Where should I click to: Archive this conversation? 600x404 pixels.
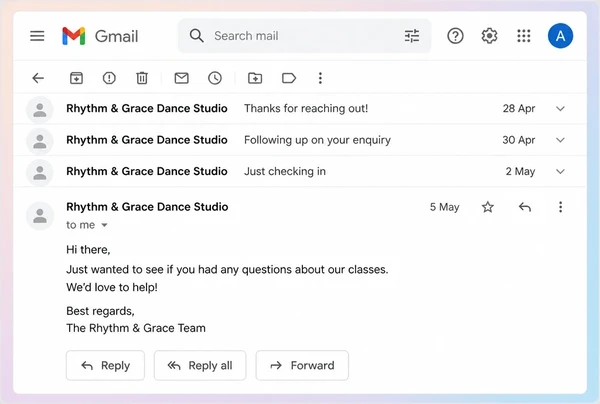76,78
